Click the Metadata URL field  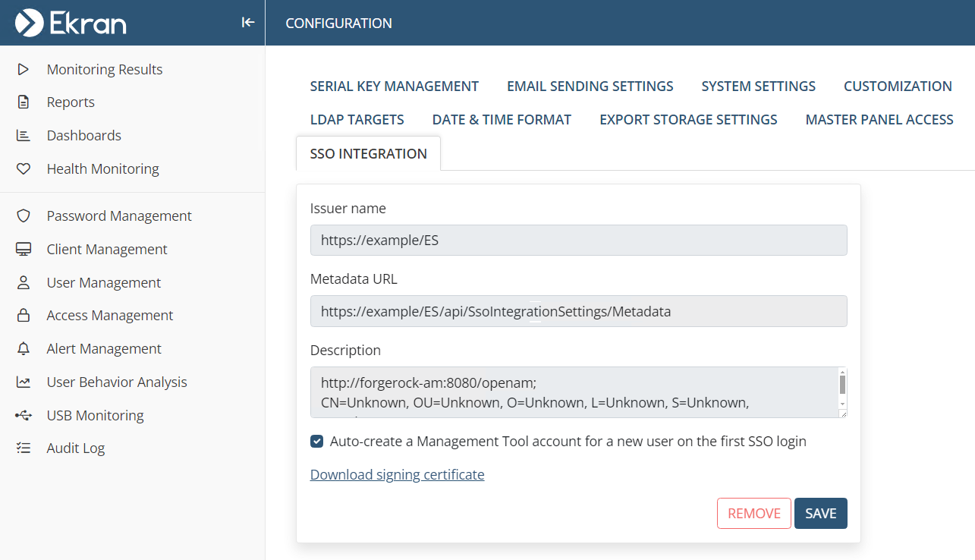[578, 311]
